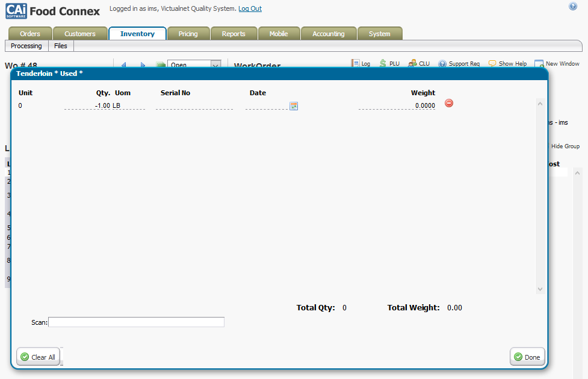Click the Serial No input field
This screenshot has height=379, width=588.
pyautogui.click(x=194, y=105)
